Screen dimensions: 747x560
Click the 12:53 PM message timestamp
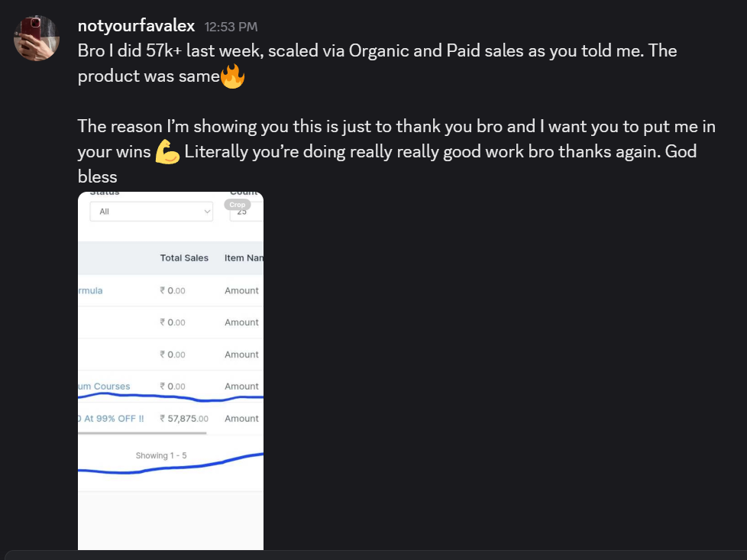coord(231,27)
